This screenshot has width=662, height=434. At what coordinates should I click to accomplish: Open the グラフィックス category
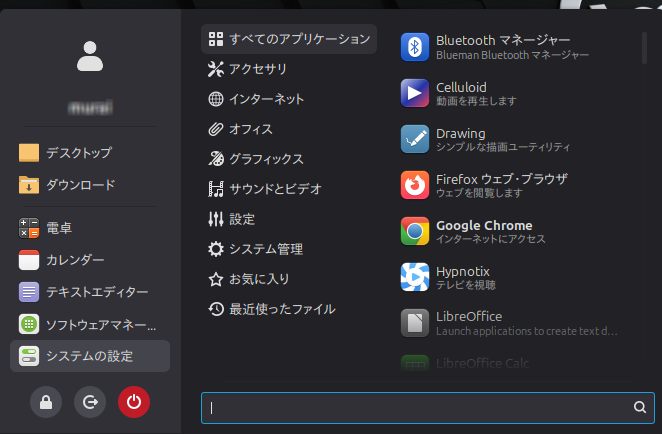click(x=266, y=159)
